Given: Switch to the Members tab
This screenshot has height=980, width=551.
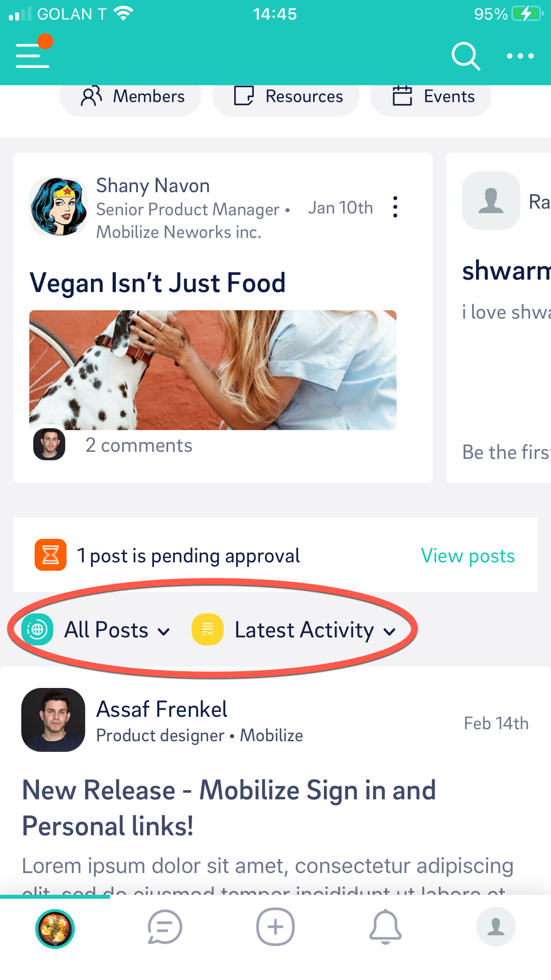Looking at the screenshot, I should coord(130,97).
